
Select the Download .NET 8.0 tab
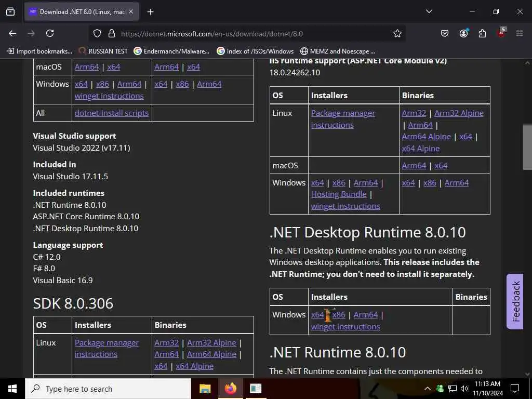coord(82,12)
